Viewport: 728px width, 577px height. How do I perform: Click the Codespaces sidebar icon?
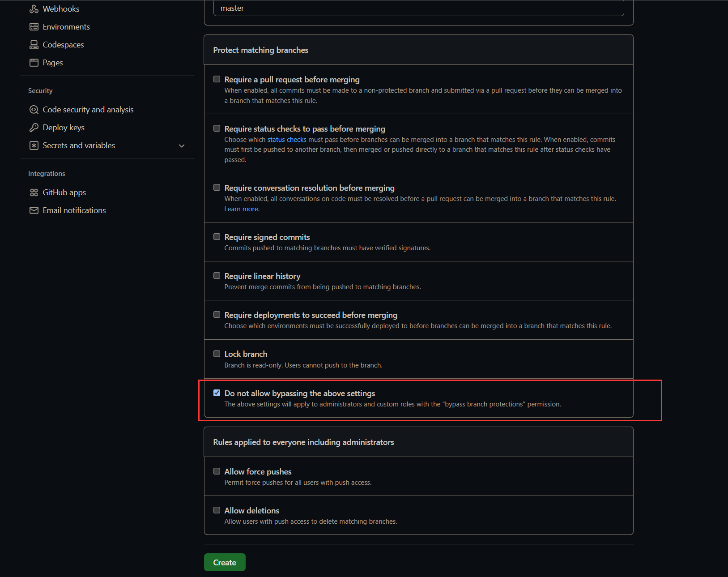tap(34, 45)
